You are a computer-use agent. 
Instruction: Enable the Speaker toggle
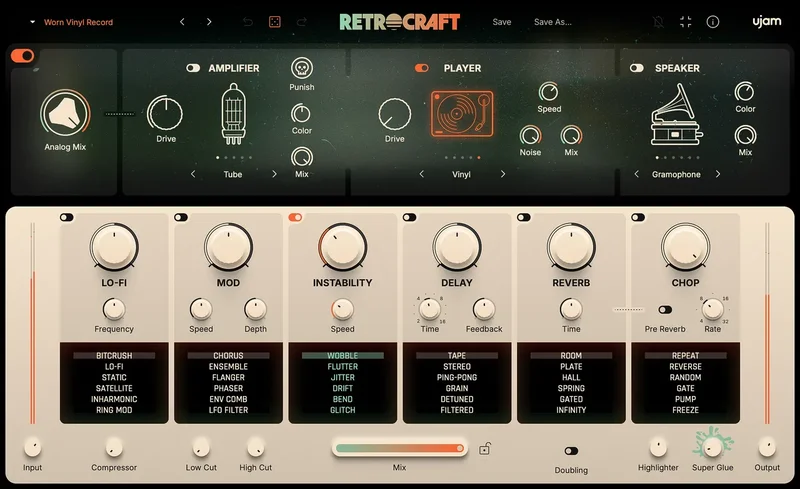point(637,68)
